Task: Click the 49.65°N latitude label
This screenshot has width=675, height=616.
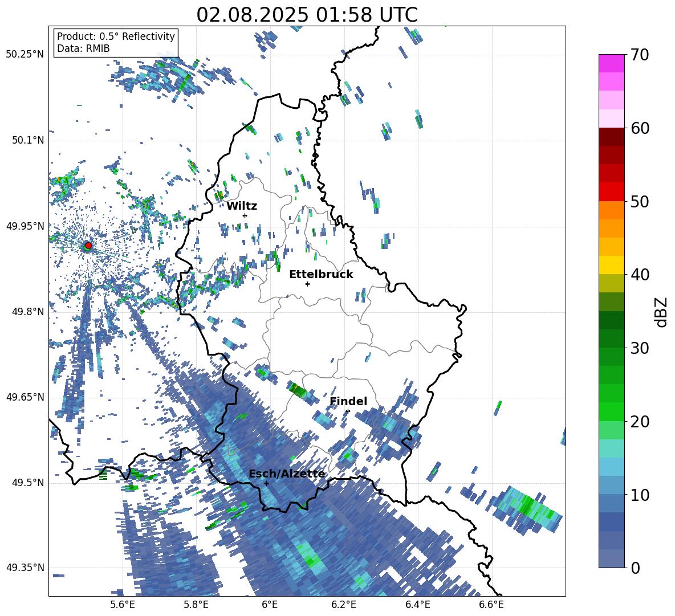Action: (x=25, y=397)
